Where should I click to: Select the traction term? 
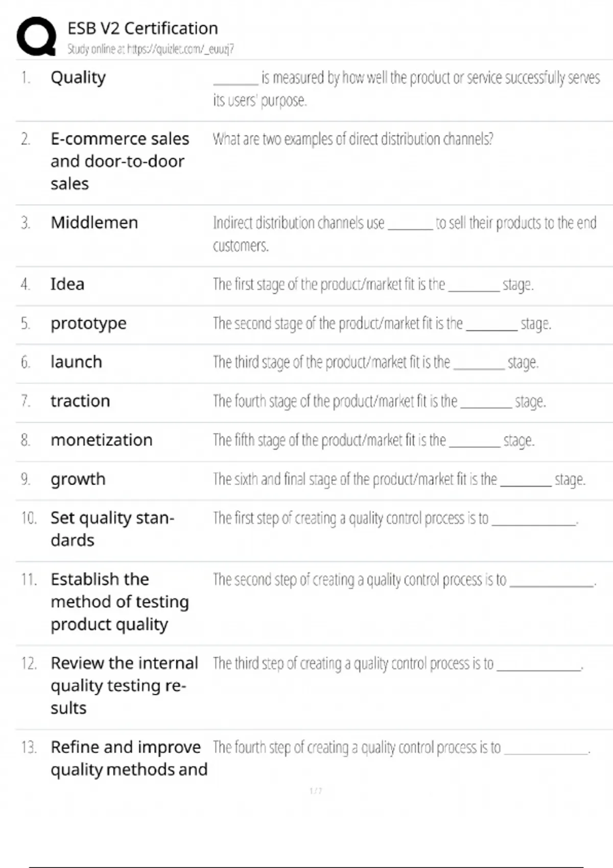pyautogui.click(x=80, y=401)
